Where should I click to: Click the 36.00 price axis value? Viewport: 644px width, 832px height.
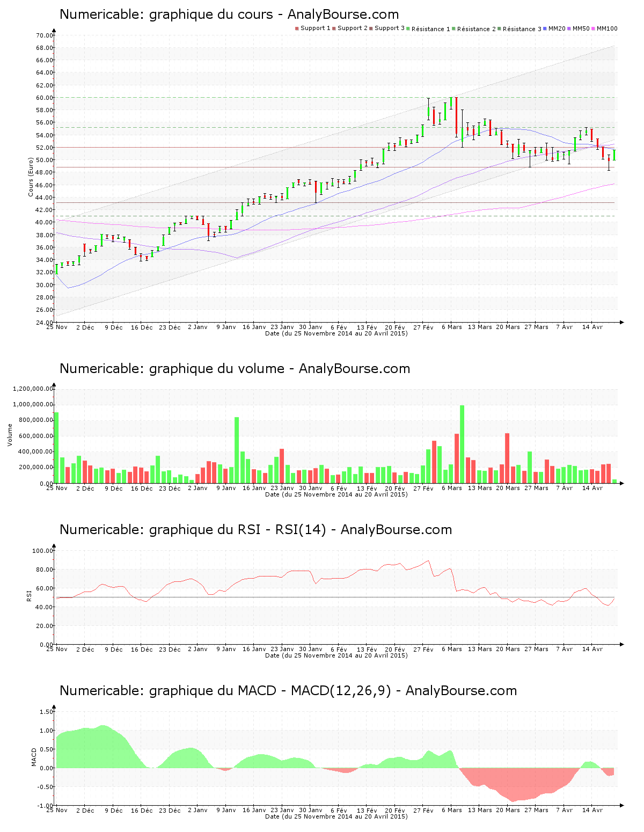[45, 247]
